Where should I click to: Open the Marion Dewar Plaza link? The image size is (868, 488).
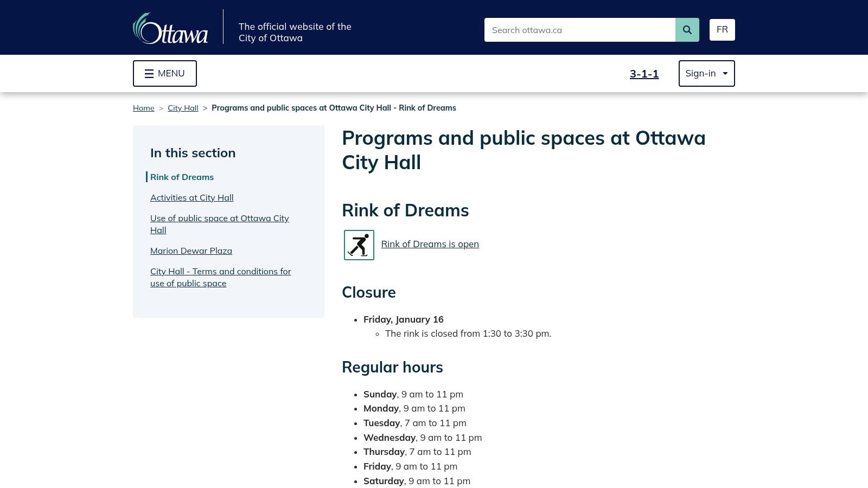tap(191, 251)
